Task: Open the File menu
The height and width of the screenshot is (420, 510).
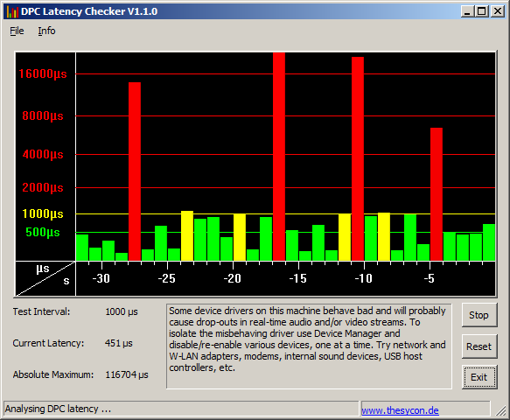Action: 17,31
